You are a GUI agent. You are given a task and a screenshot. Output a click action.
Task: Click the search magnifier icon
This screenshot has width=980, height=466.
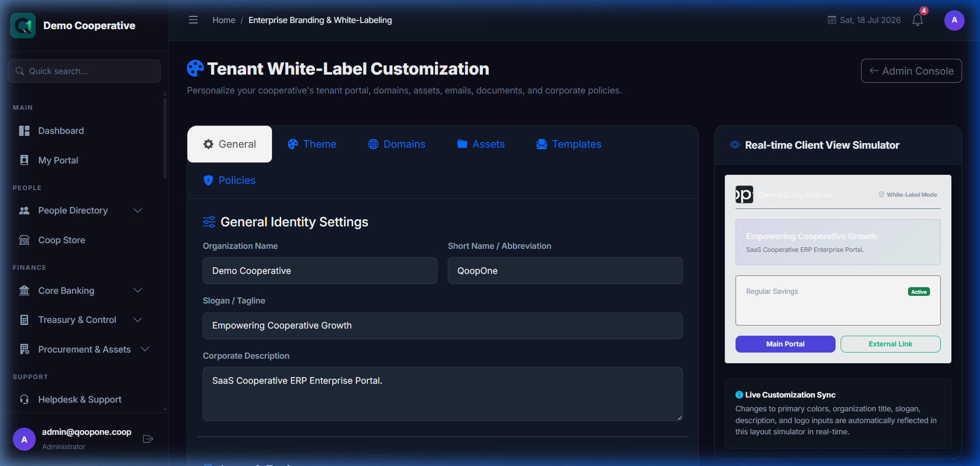(x=20, y=71)
